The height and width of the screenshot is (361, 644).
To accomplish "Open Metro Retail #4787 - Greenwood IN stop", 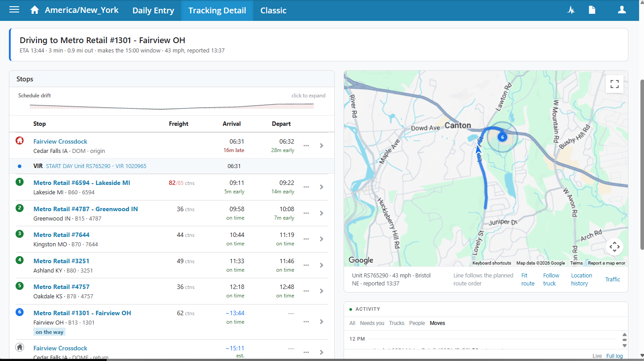I will [x=85, y=209].
